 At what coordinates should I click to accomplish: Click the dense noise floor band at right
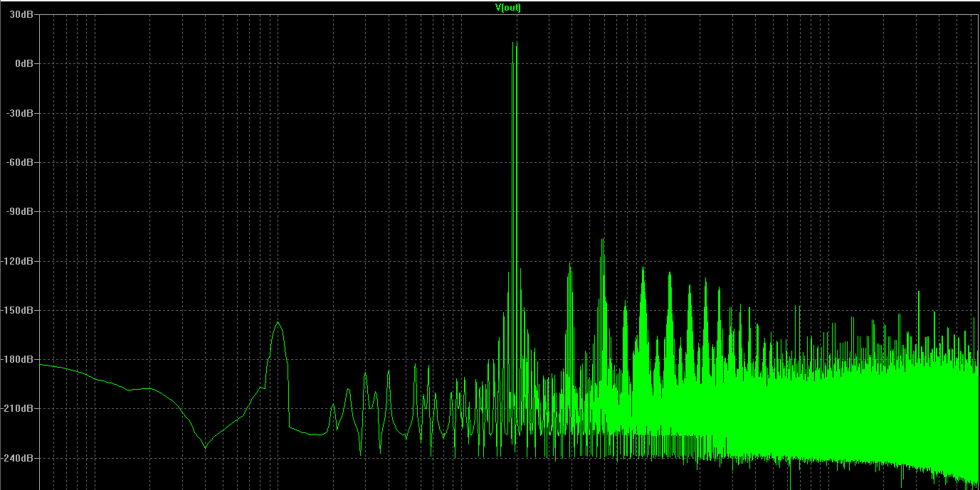pos(854,405)
